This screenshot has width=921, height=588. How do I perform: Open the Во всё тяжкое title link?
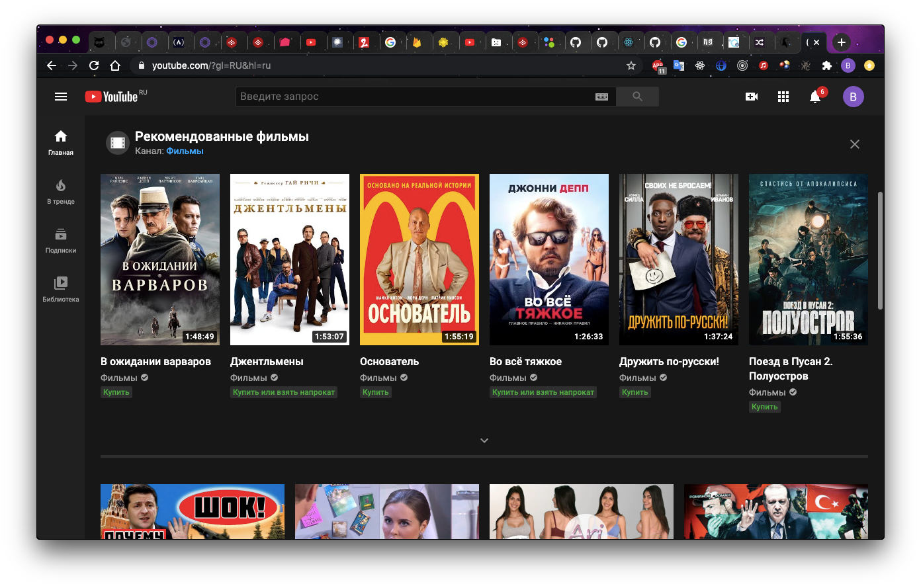click(525, 361)
